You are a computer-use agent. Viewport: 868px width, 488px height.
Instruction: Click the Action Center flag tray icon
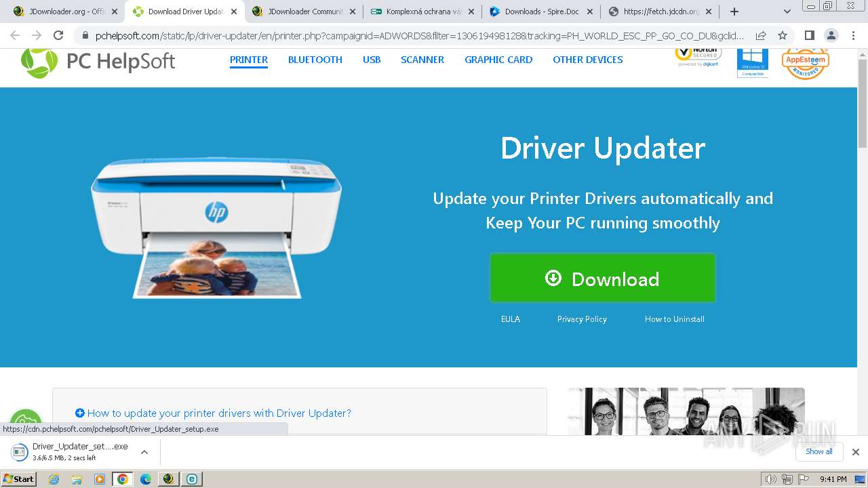click(x=804, y=479)
